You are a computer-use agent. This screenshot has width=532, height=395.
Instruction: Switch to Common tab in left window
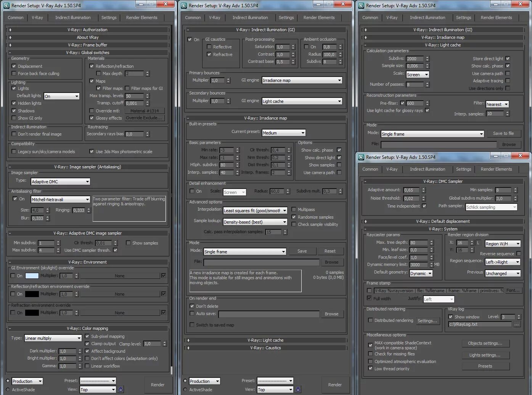tap(16, 18)
